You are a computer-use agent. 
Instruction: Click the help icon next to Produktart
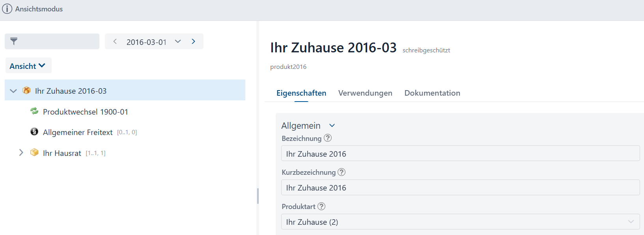pos(321,206)
